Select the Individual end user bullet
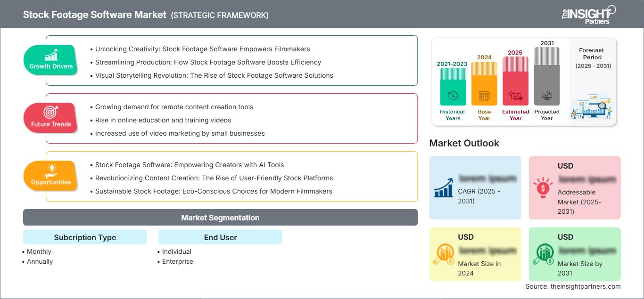 pyautogui.click(x=177, y=251)
